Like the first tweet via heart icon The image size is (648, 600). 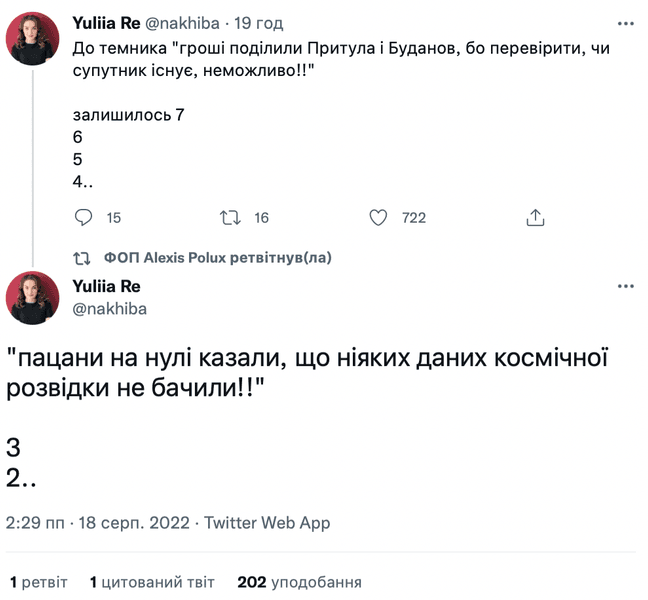pyautogui.click(x=378, y=217)
